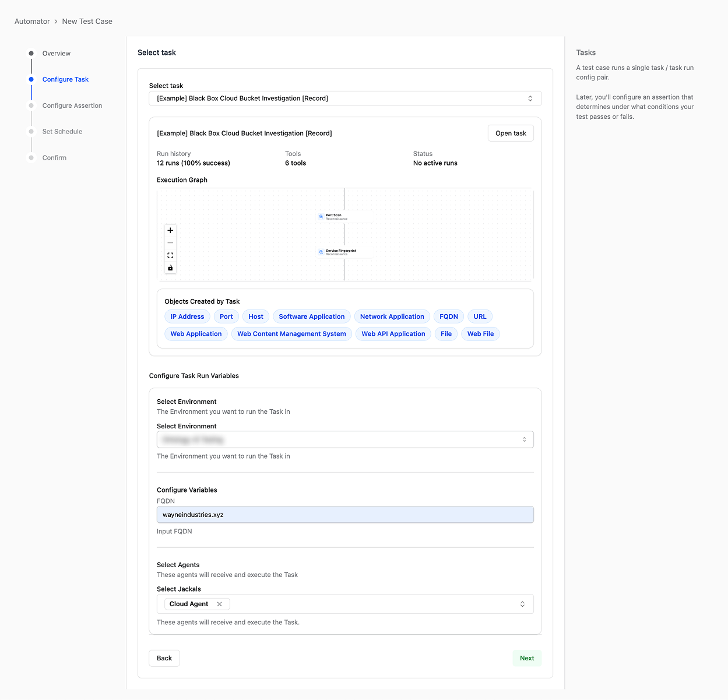
Task: Click the Automator breadcrumb link
Action: (32, 22)
